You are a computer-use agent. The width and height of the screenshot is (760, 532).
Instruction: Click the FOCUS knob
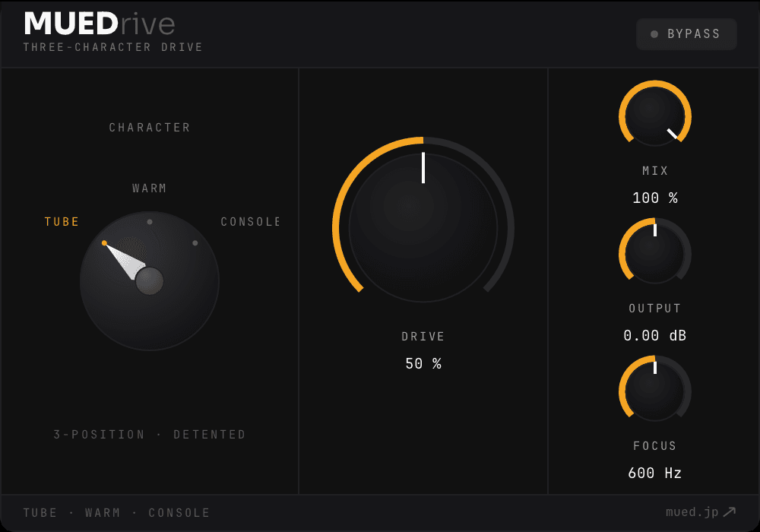pyautogui.click(x=655, y=391)
